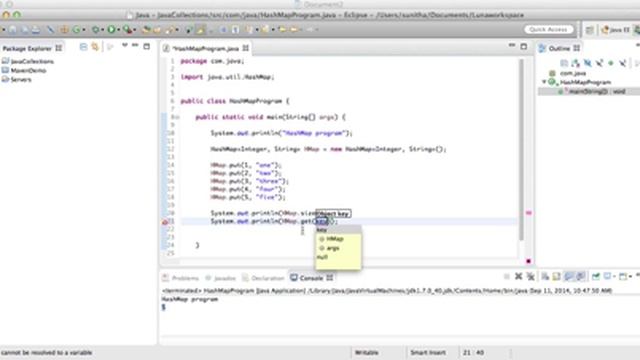Toggle Scroll Lock in the Console toolbar
Image resolution: width=640 pixels, height=360 pixels.
(x=556, y=277)
